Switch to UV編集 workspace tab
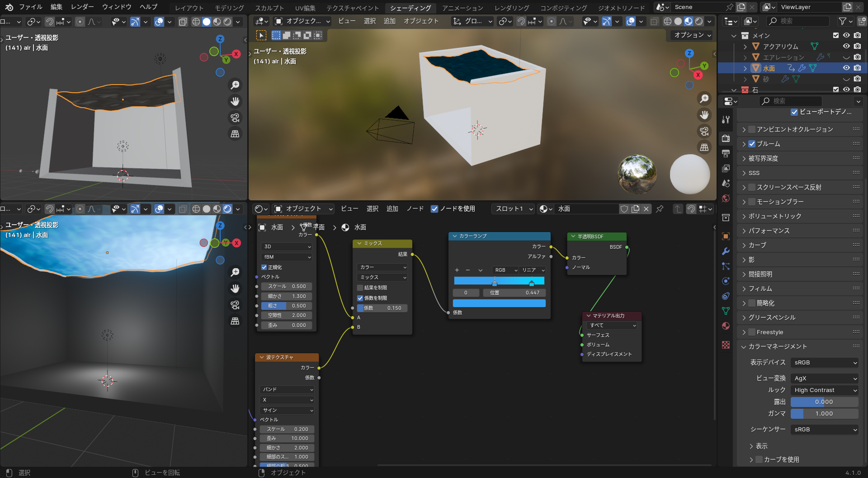 click(305, 8)
